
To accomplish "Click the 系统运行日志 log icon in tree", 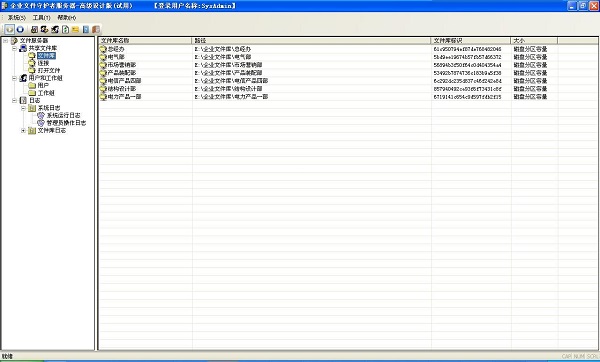I will (x=41, y=115).
